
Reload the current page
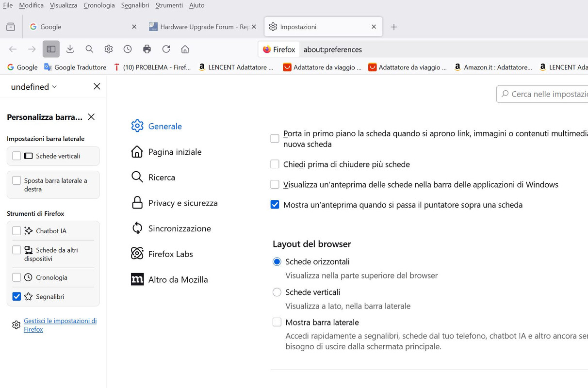[x=166, y=49]
